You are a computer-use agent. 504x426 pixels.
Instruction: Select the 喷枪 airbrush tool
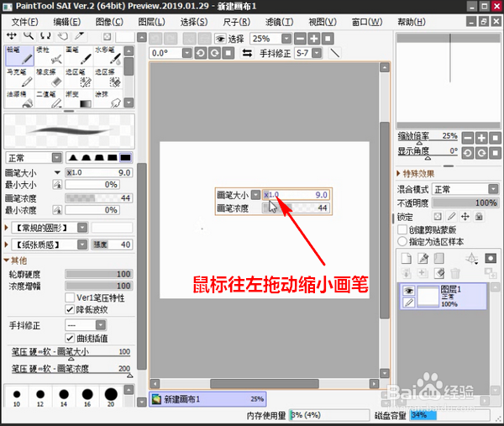point(50,55)
